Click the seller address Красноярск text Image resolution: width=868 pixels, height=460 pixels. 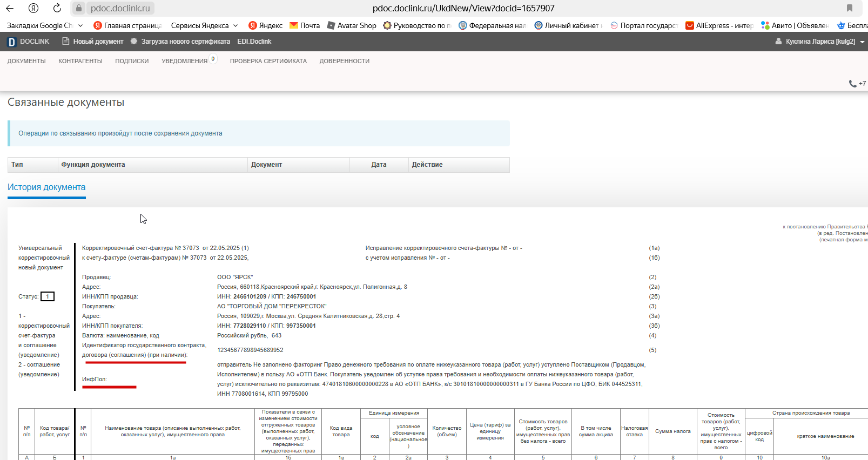312,287
